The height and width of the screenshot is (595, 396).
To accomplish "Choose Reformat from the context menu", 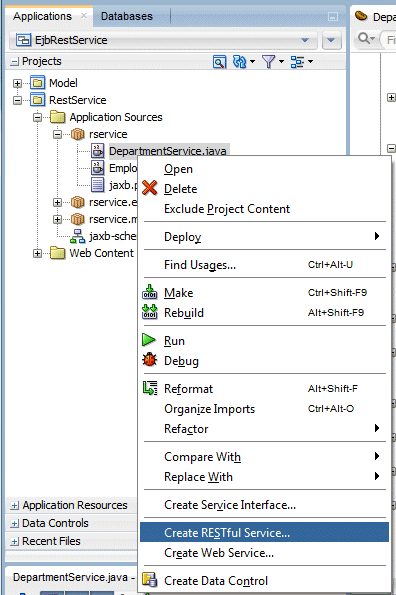I will coord(265,389).
